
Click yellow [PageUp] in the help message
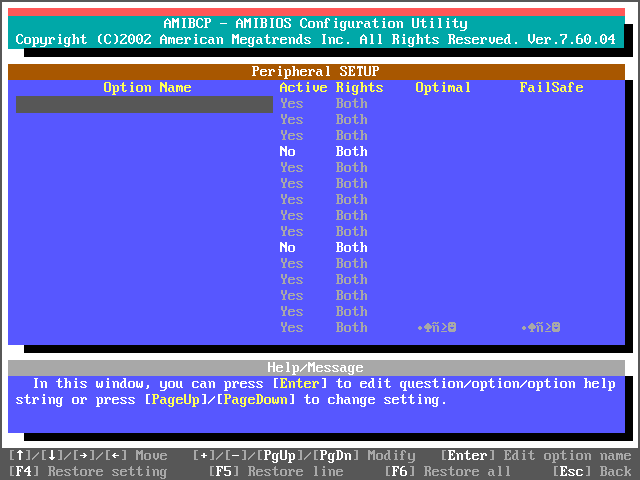tap(176, 400)
